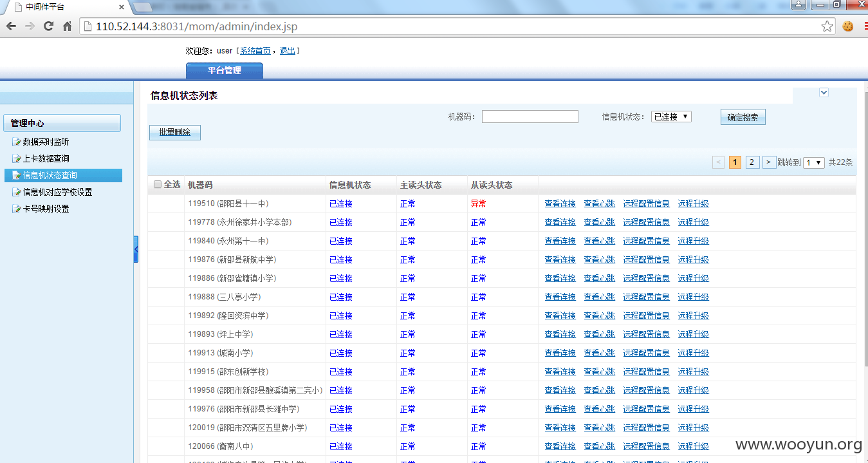Collapse search panel with top-right chevron

point(824,93)
